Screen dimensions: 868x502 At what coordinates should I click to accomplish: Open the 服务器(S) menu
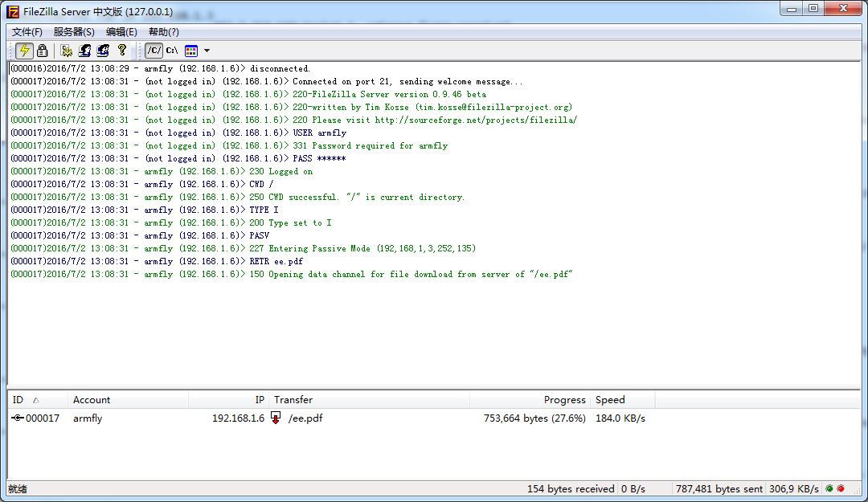(74, 32)
